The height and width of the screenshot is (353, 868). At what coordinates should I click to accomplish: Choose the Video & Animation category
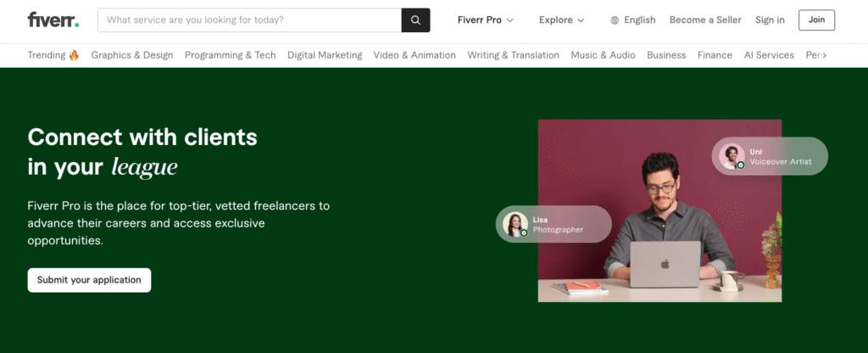pos(414,55)
